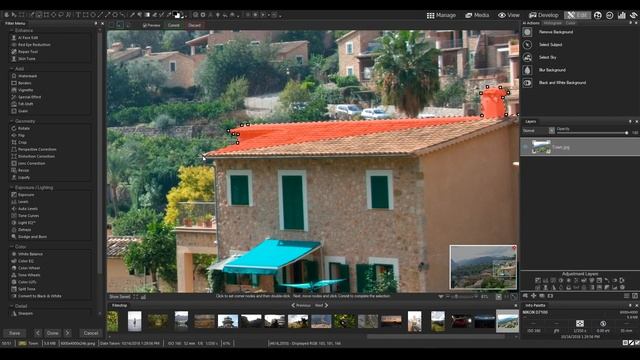Run Remove Background AI action
Viewport: 640px width, 360px height.
pos(556,32)
